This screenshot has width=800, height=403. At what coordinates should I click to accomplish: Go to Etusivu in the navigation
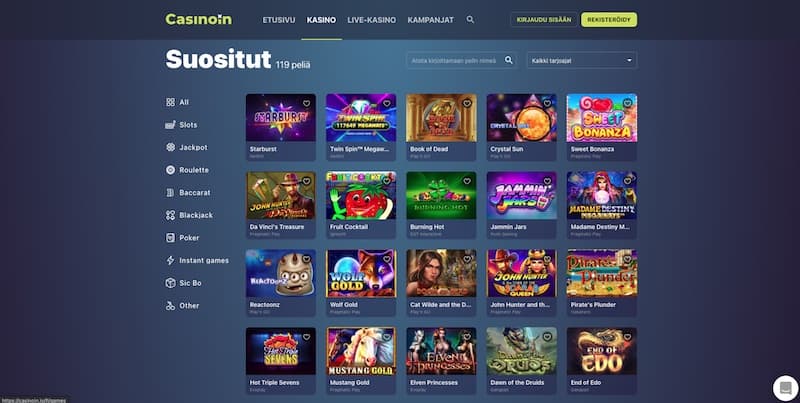(279, 20)
